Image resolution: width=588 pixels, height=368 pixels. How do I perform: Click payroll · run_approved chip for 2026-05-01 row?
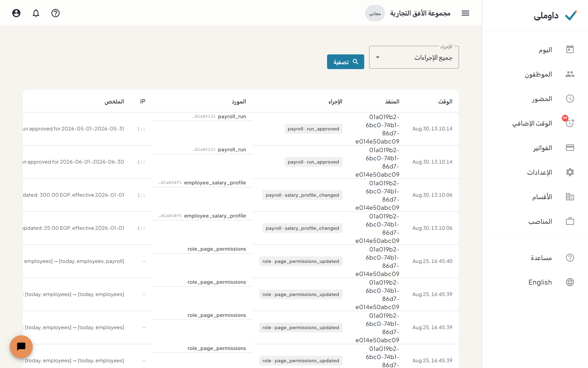pyautogui.click(x=313, y=129)
